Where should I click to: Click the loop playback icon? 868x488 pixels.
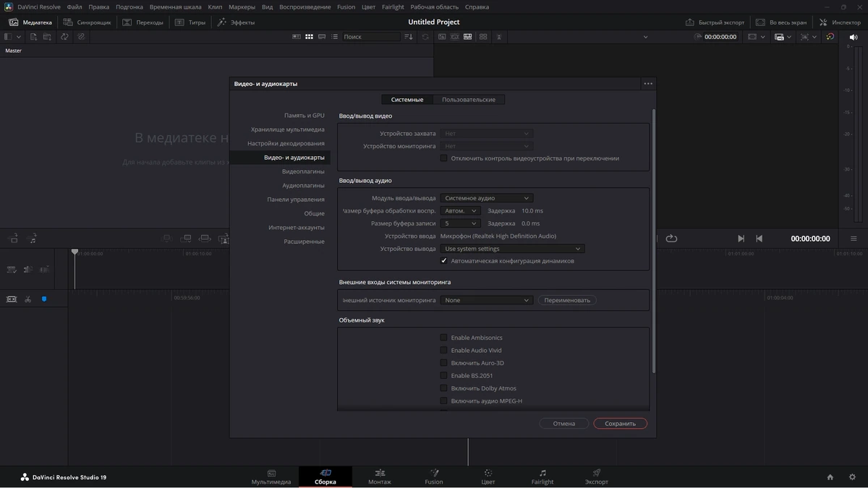pyautogui.click(x=671, y=239)
